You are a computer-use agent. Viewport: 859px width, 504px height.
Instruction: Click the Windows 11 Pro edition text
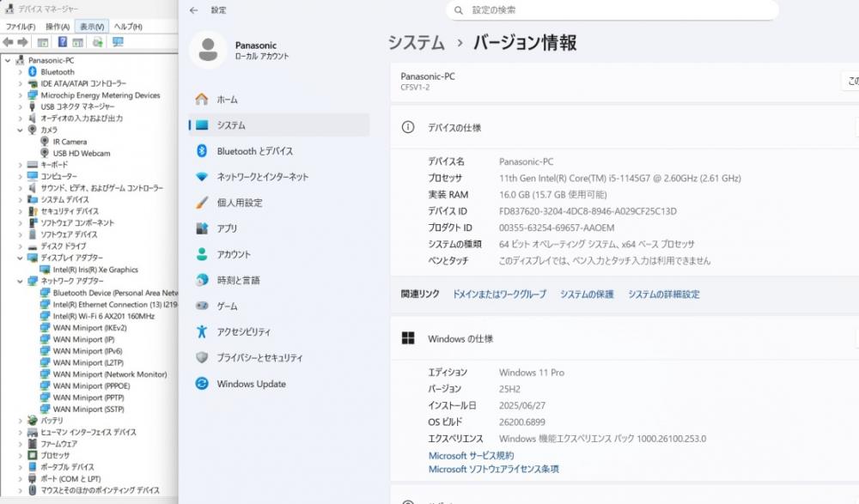(x=532, y=373)
